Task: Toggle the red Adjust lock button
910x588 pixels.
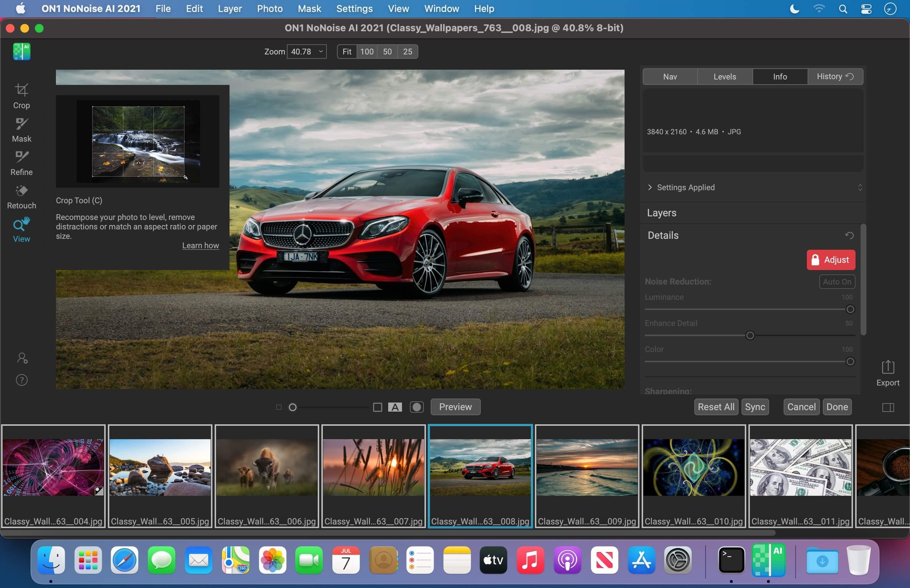Action: [x=830, y=260]
